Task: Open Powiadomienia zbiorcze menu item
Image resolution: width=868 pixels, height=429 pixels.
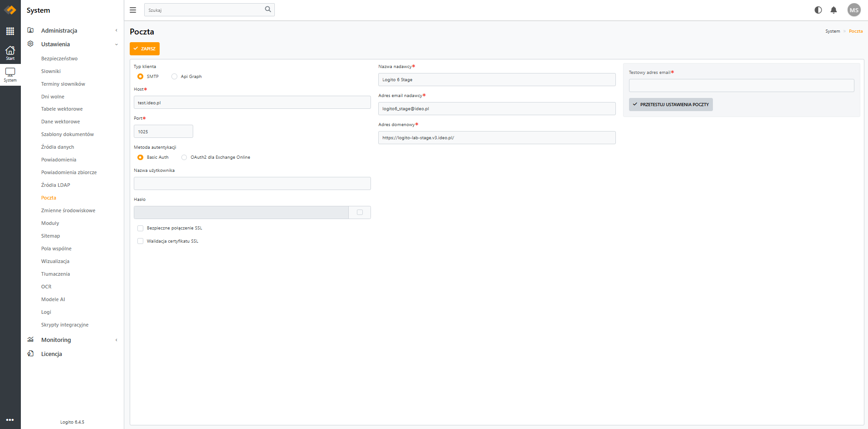Action: 69,172
